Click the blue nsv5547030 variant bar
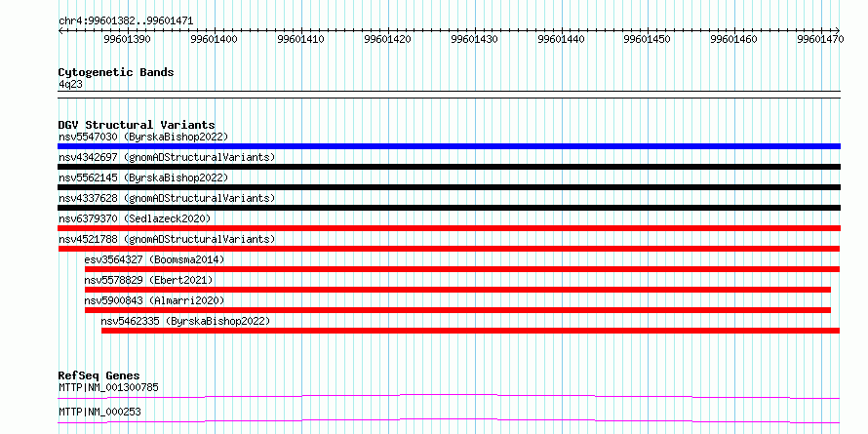The image size is (868, 434). [449, 146]
